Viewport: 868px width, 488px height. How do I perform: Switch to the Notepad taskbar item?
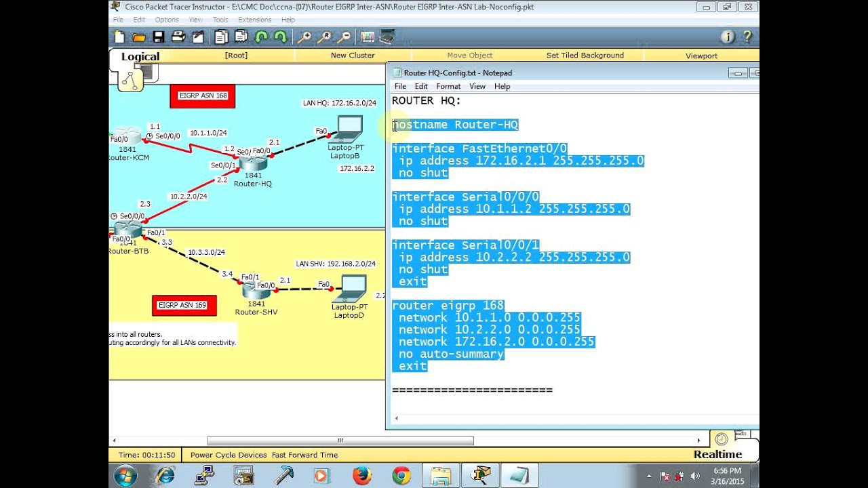(519, 476)
